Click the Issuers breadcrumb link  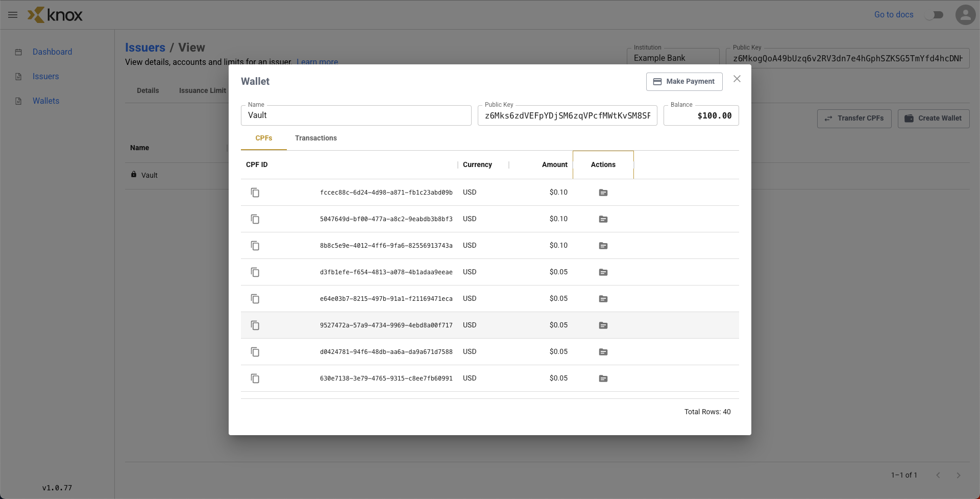click(145, 47)
